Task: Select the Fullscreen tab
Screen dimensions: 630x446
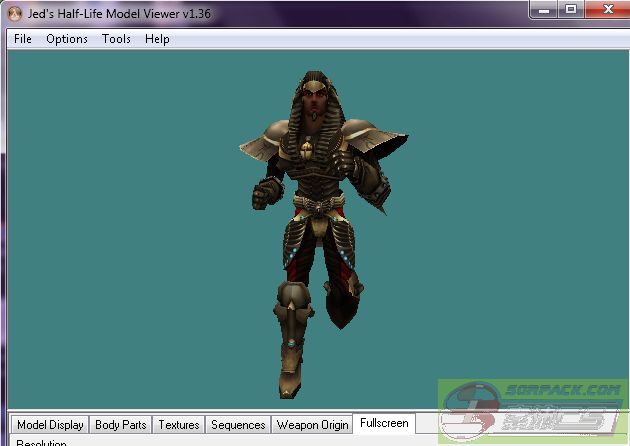Action: 384,423
